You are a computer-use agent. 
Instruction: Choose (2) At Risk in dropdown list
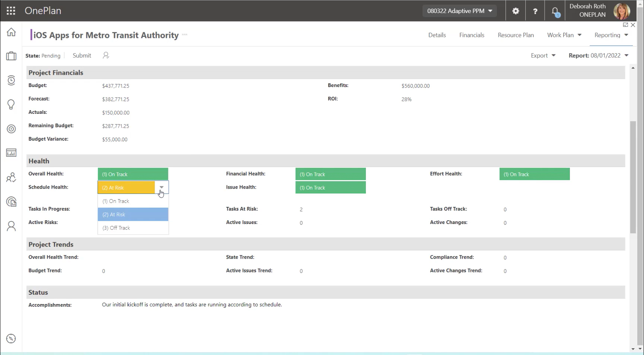pos(133,214)
